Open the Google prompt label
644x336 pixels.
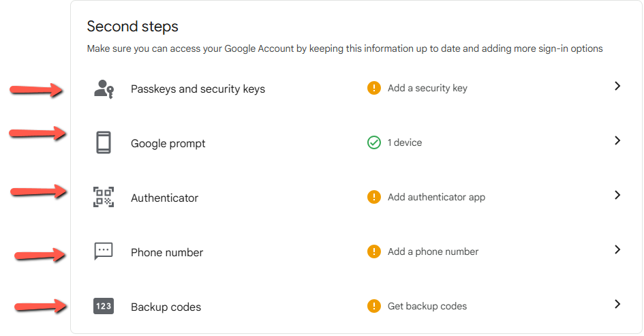click(x=168, y=144)
